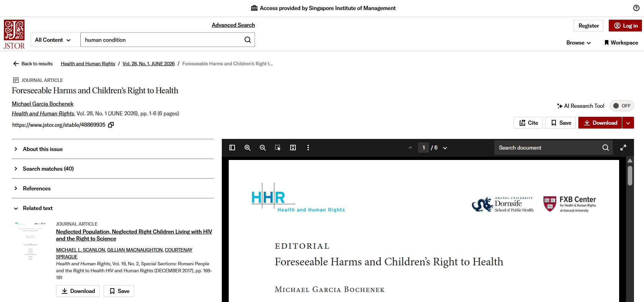Viewport: 644px width, 302px height.
Task: Click the stable URL text
Action: click(x=59, y=125)
